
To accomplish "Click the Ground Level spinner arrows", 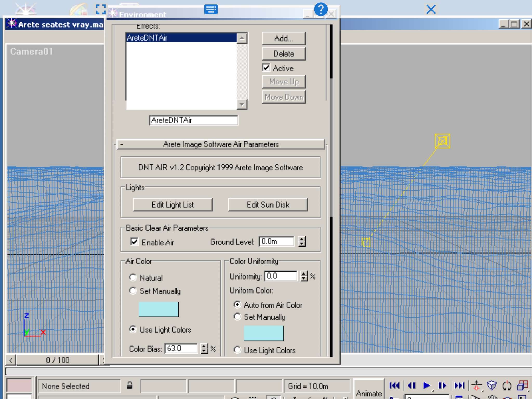I will [x=302, y=241].
